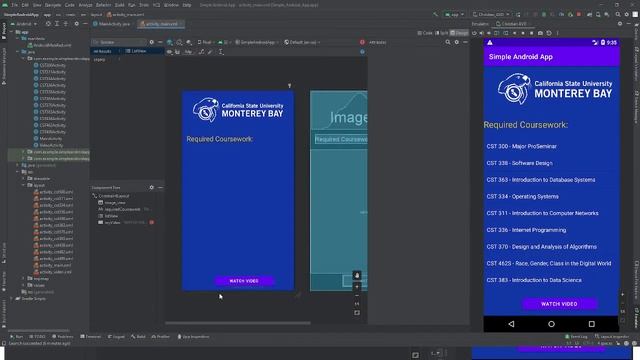Open the Terminal tool window
640x360 pixels.
click(x=91, y=337)
